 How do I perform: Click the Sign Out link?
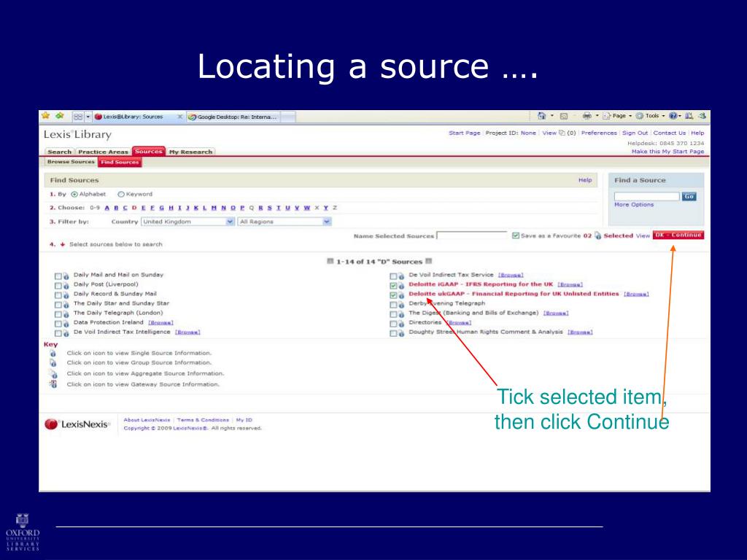coord(635,133)
